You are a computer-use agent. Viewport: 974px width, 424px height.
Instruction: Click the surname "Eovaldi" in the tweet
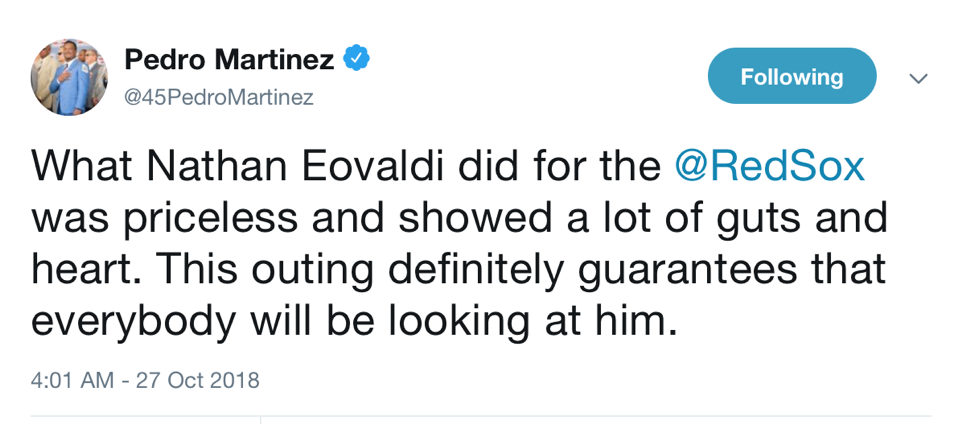pos(376,166)
